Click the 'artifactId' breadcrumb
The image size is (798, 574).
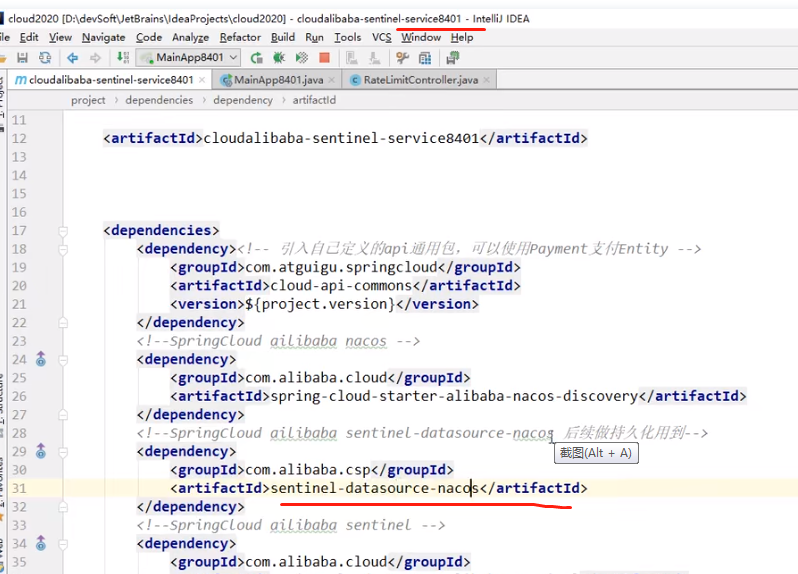coord(314,100)
